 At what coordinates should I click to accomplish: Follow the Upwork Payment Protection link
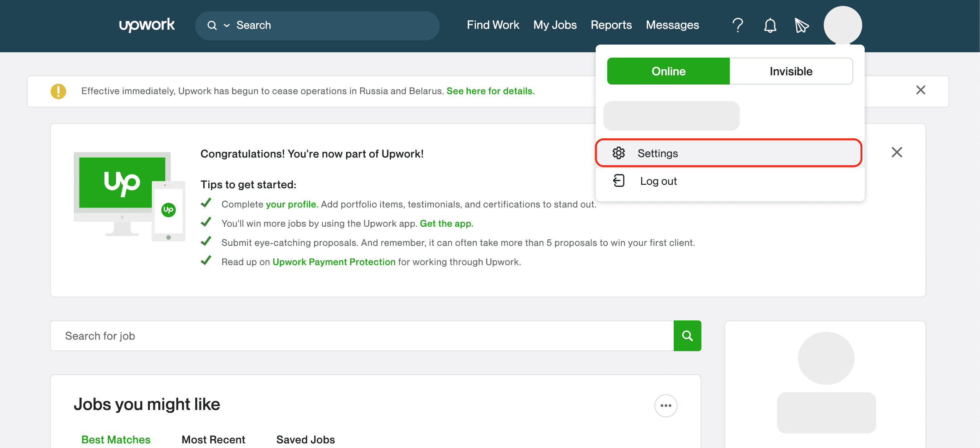[x=334, y=262]
